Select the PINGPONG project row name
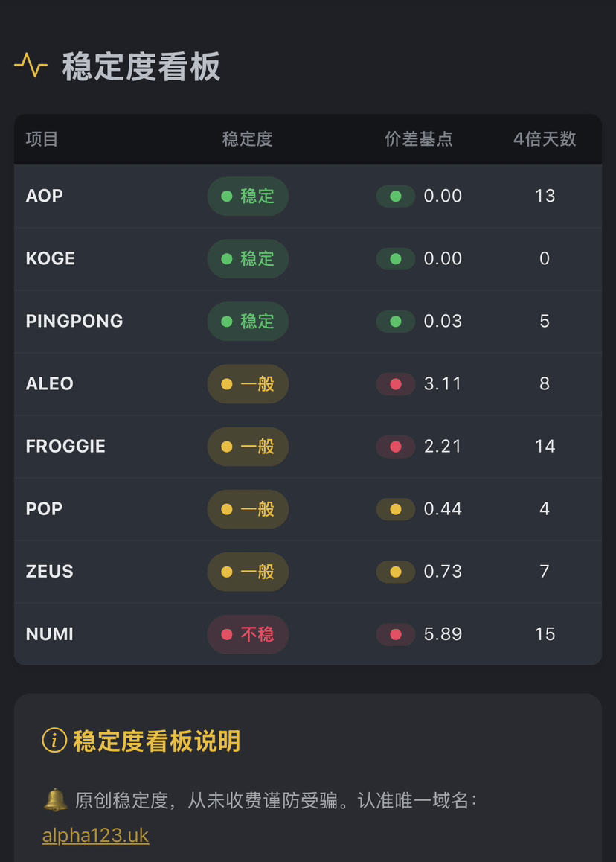616x862 pixels. pyautogui.click(x=74, y=322)
